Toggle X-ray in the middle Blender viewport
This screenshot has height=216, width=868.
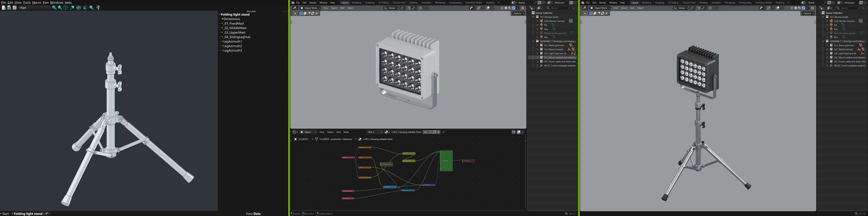pos(497,8)
